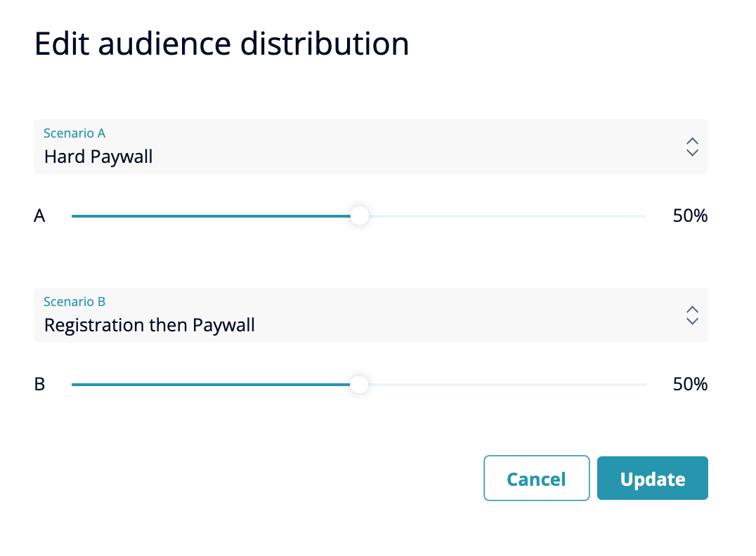The width and height of the screenshot is (756, 556).
Task: Click the down arrow in Scenario B selector
Action: pos(692,321)
